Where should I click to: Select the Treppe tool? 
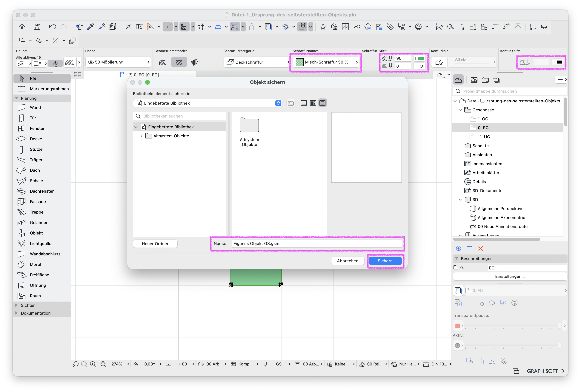[x=42, y=212]
